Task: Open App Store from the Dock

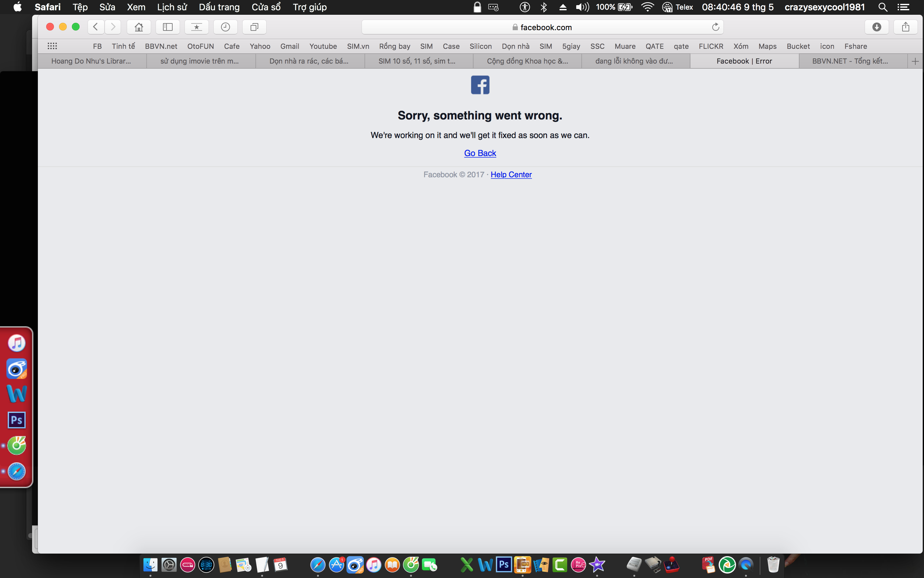Action: coord(336,565)
